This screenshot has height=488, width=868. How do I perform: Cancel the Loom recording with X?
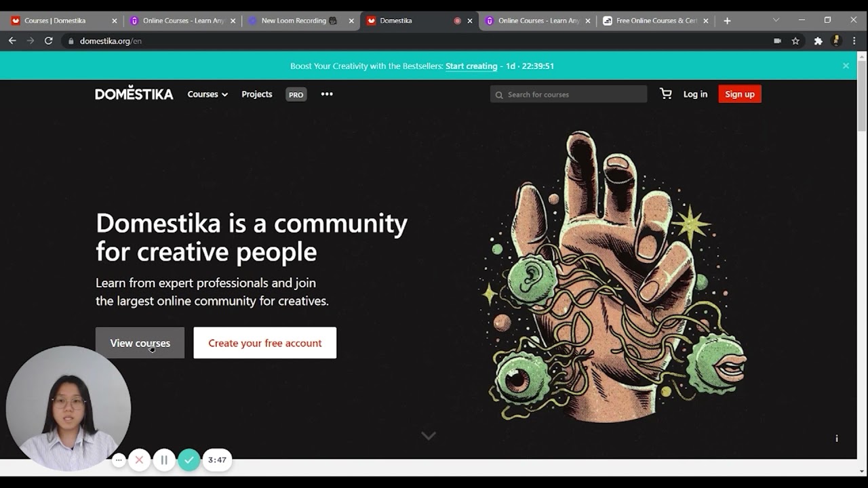pos(139,460)
